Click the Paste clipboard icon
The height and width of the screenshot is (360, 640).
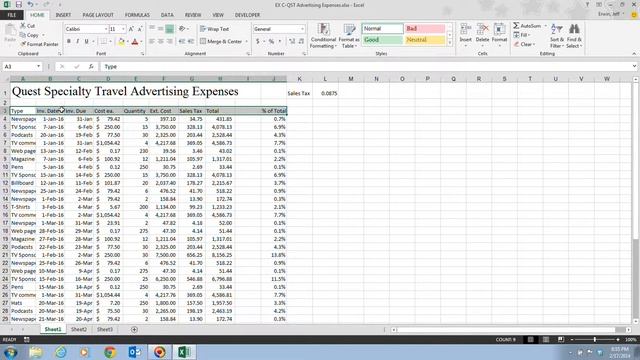tap(10, 31)
